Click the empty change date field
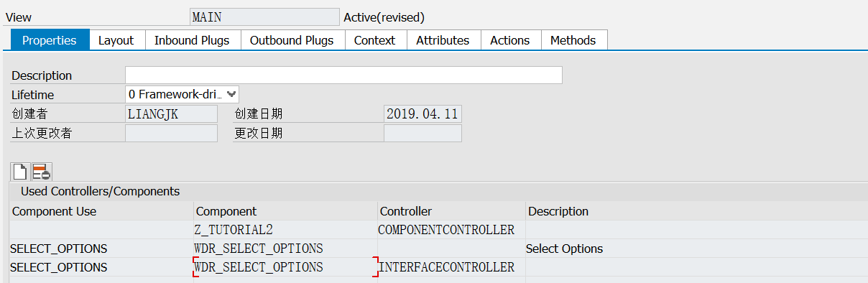The height and width of the screenshot is (283, 868). [423, 133]
